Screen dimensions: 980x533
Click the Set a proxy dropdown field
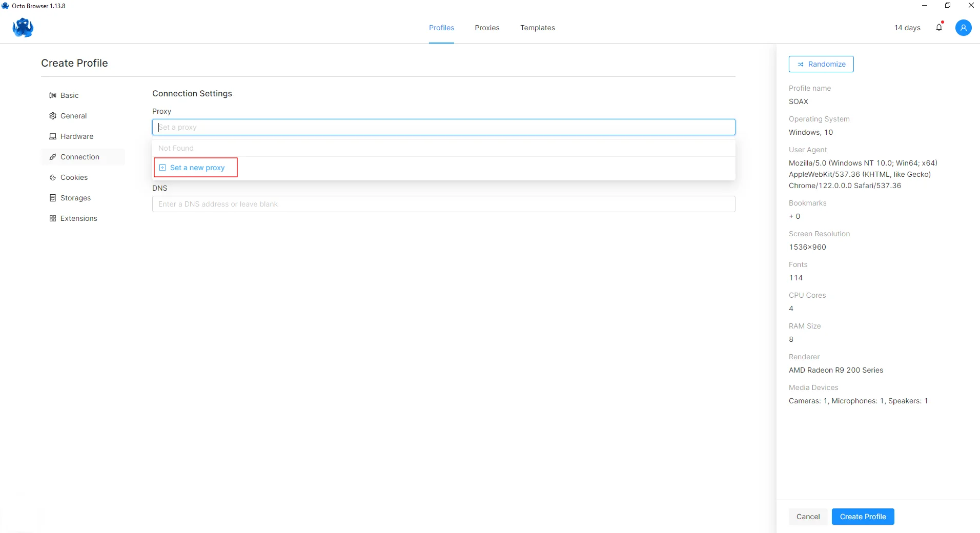click(x=443, y=127)
